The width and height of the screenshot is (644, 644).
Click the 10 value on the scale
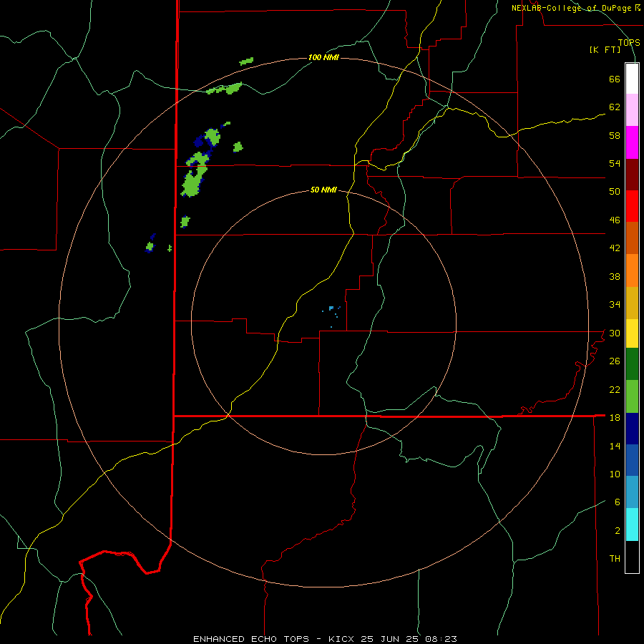615,474
